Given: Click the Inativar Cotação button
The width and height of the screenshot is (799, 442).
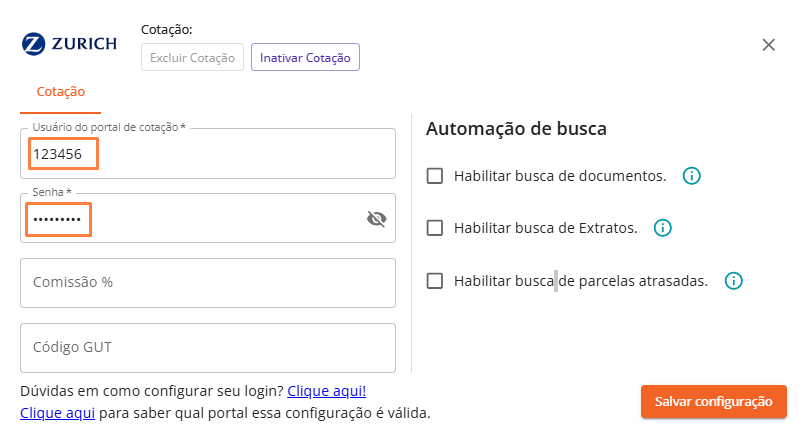Looking at the screenshot, I should pyautogui.click(x=305, y=58).
